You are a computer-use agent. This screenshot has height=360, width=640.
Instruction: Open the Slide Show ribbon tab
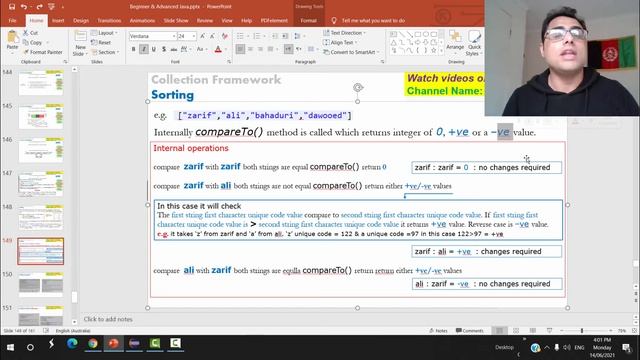(x=176, y=20)
